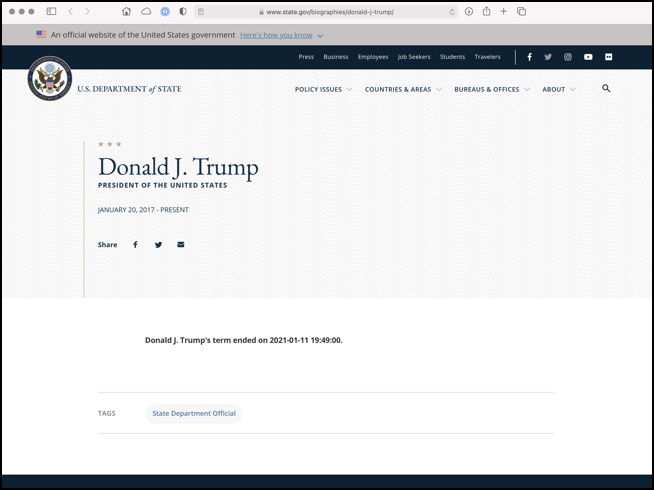Expand the Policy Issues menu
Screen dimensions: 654x490
click(323, 89)
